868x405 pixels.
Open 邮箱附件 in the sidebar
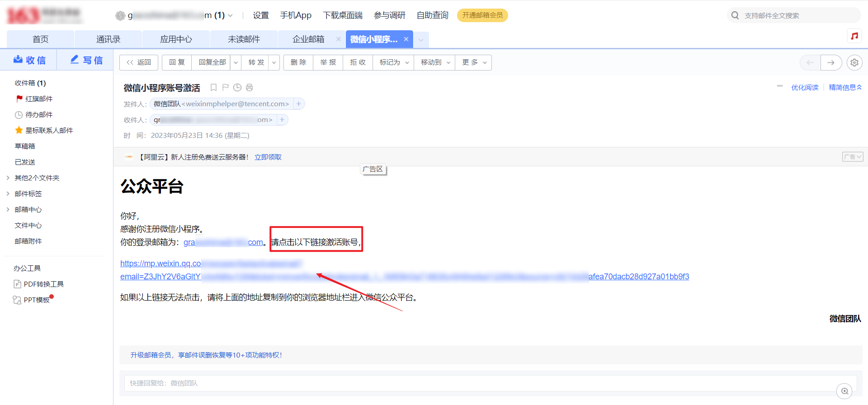(28, 241)
